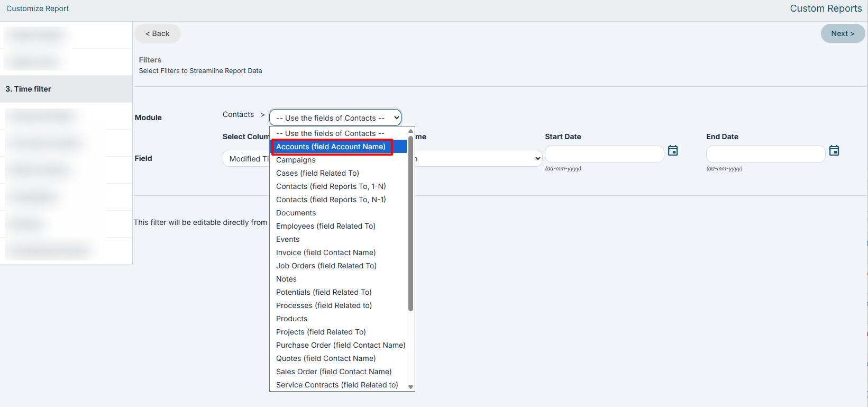Click the dropdown list scroll-up arrow
This screenshot has width=868, height=407.
pyautogui.click(x=410, y=131)
